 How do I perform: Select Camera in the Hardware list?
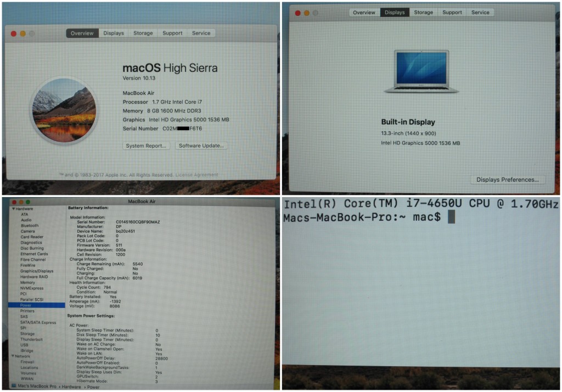[x=27, y=231]
